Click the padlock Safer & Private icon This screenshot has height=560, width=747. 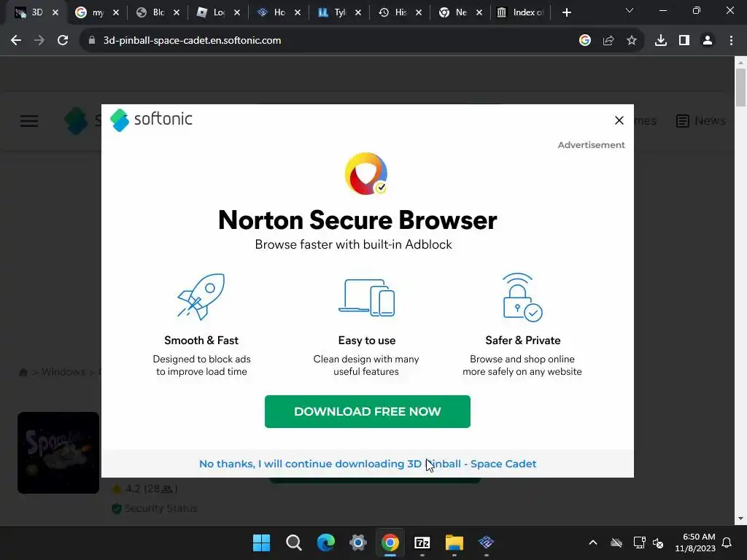click(x=522, y=297)
